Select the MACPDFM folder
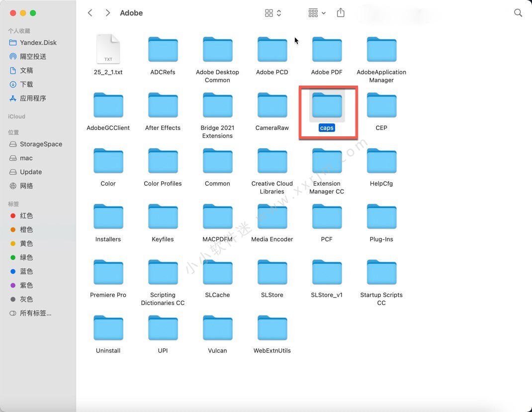This screenshot has width=532, height=412. 217,216
